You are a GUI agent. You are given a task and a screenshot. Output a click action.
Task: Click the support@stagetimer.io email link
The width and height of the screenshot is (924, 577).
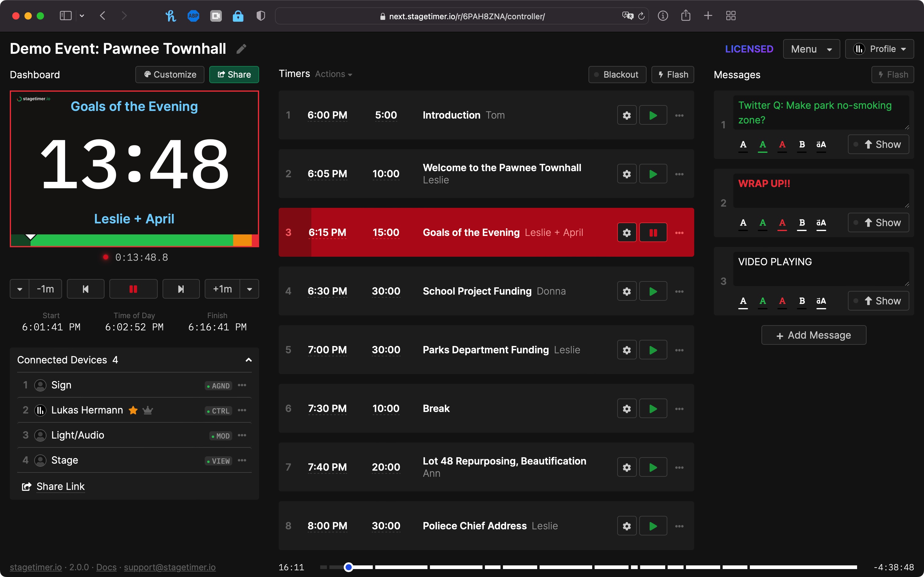169,567
